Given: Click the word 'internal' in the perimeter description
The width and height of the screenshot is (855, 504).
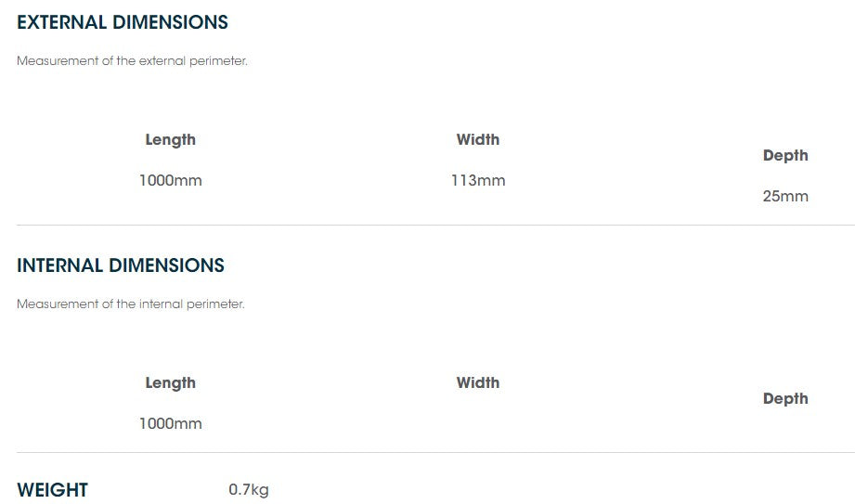Looking at the screenshot, I should pos(162,304).
